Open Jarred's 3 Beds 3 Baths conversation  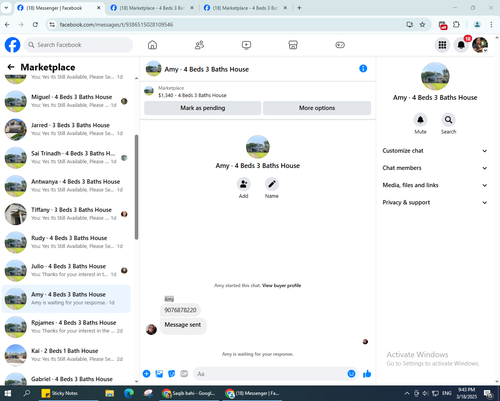pos(66,129)
